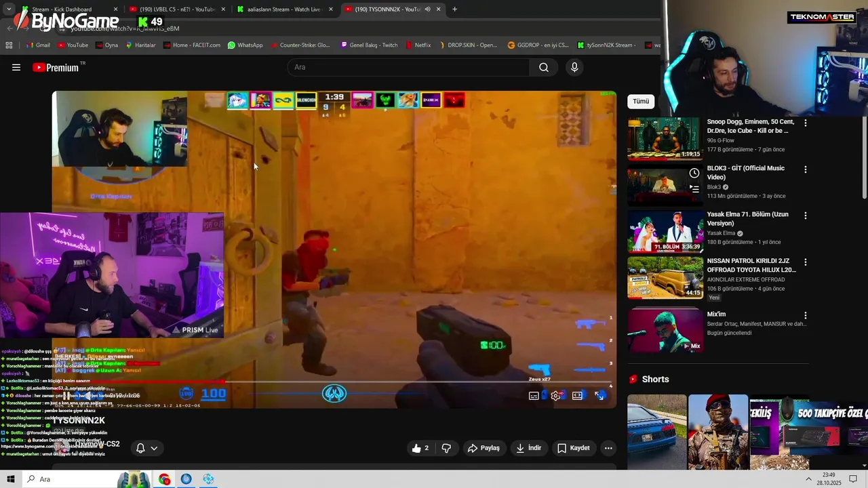Switch to aaliaslann Stream Kick tab
Screen dimensions: 868x488
283,9
